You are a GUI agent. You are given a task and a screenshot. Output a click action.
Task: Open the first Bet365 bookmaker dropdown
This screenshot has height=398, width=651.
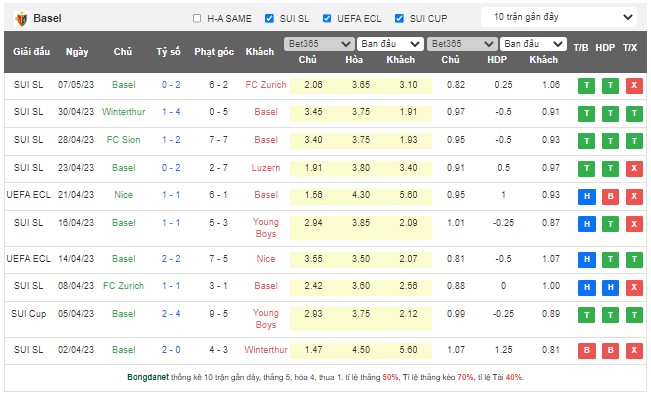pos(319,44)
